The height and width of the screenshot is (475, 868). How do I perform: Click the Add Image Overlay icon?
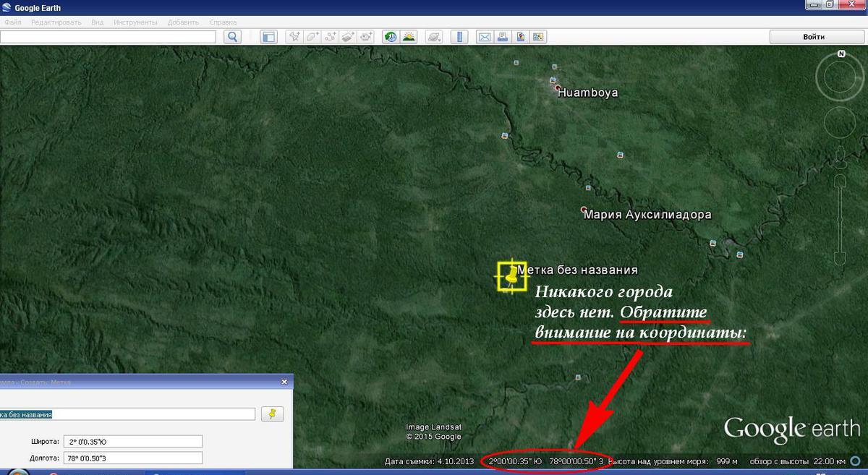[x=349, y=37]
